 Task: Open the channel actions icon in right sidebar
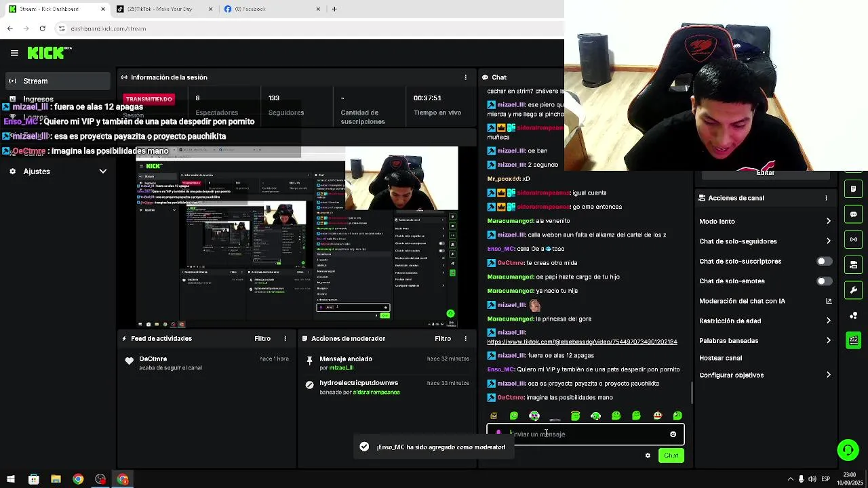tap(853, 264)
